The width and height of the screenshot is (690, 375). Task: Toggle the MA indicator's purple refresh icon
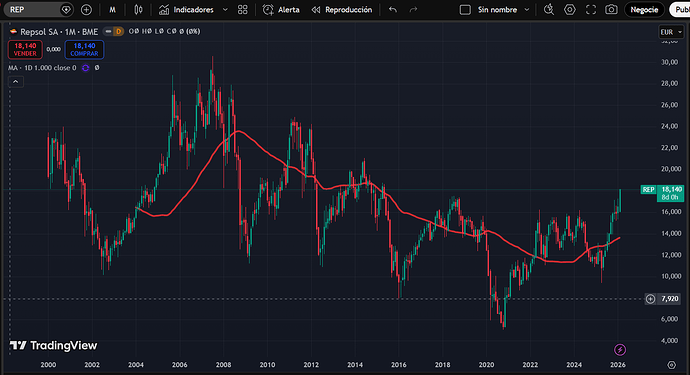pyautogui.click(x=85, y=68)
